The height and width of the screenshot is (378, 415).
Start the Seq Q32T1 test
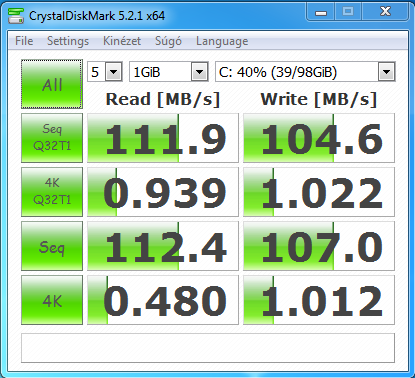52,138
